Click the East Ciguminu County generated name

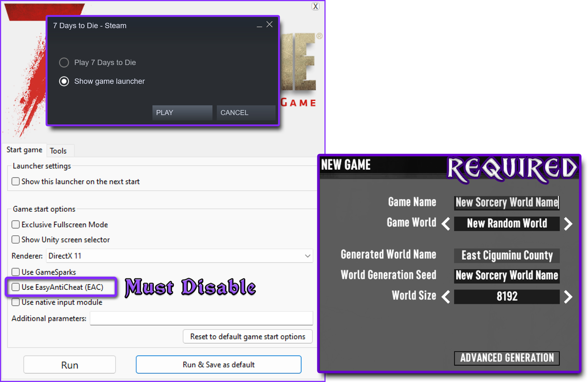pyautogui.click(x=507, y=255)
